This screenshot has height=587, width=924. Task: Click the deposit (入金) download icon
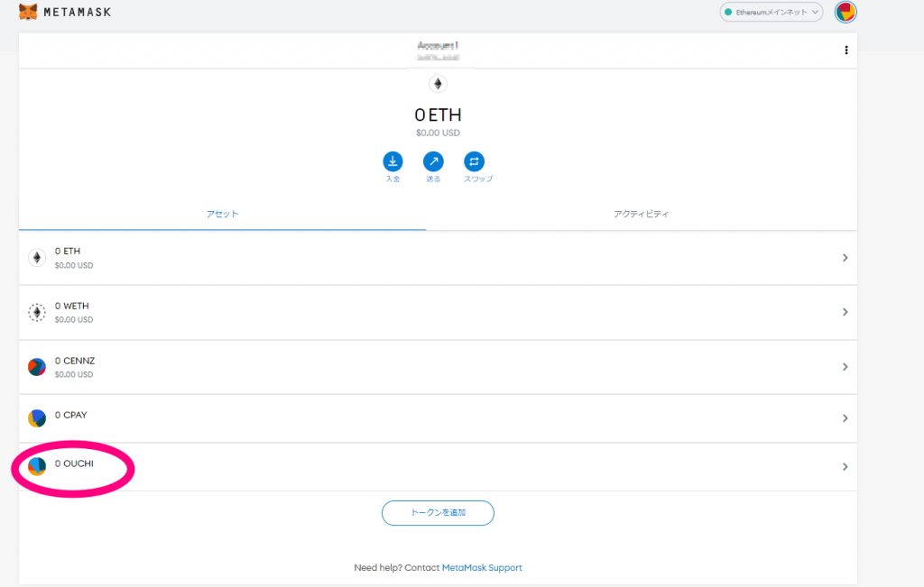coord(393,161)
